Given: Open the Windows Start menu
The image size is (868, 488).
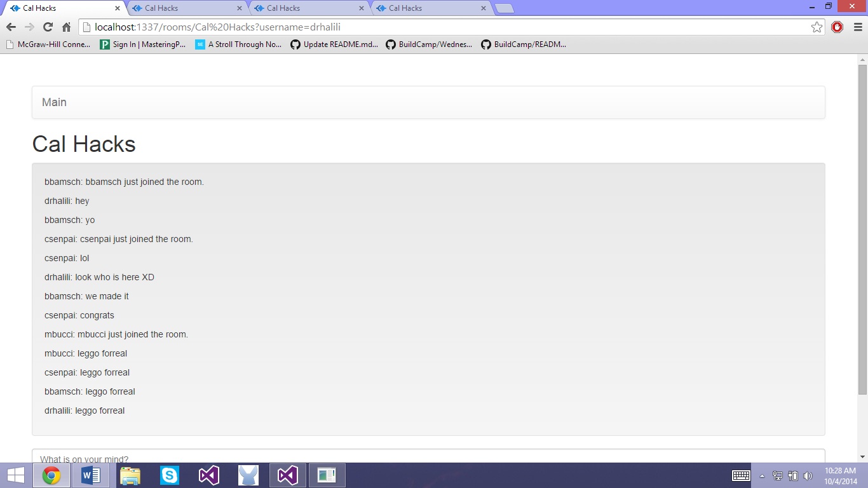Looking at the screenshot, I should 15,475.
